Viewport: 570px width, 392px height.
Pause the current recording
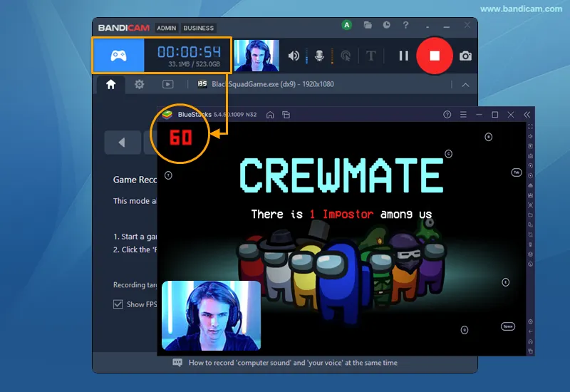click(403, 56)
